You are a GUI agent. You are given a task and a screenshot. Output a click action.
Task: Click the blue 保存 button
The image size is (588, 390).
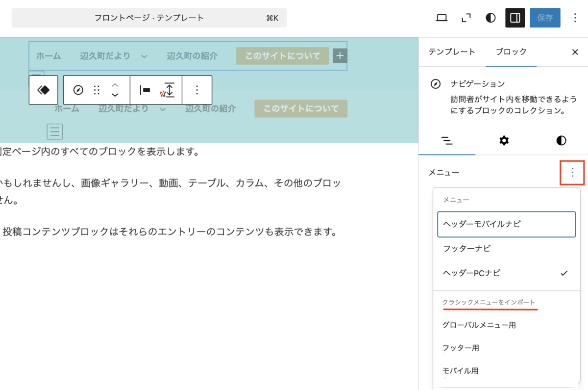[545, 18]
